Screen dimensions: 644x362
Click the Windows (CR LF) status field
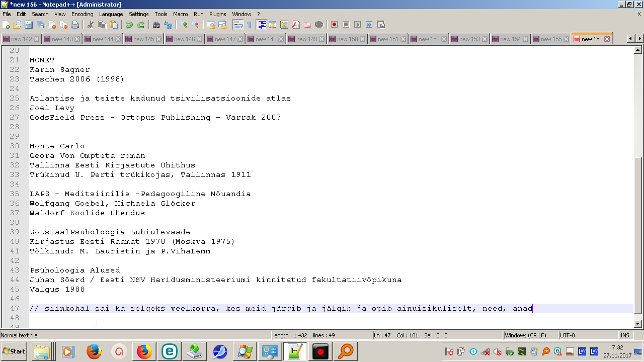click(x=530, y=335)
